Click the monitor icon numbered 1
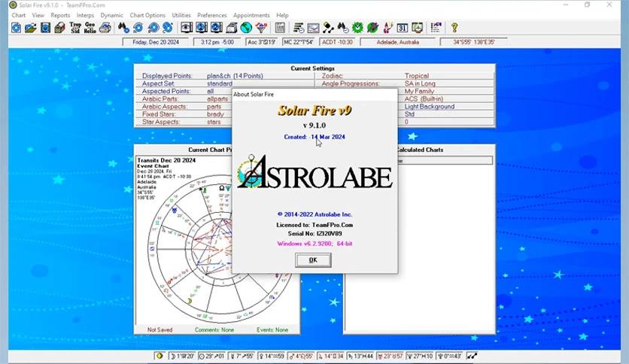The image size is (629, 364). click(202, 28)
